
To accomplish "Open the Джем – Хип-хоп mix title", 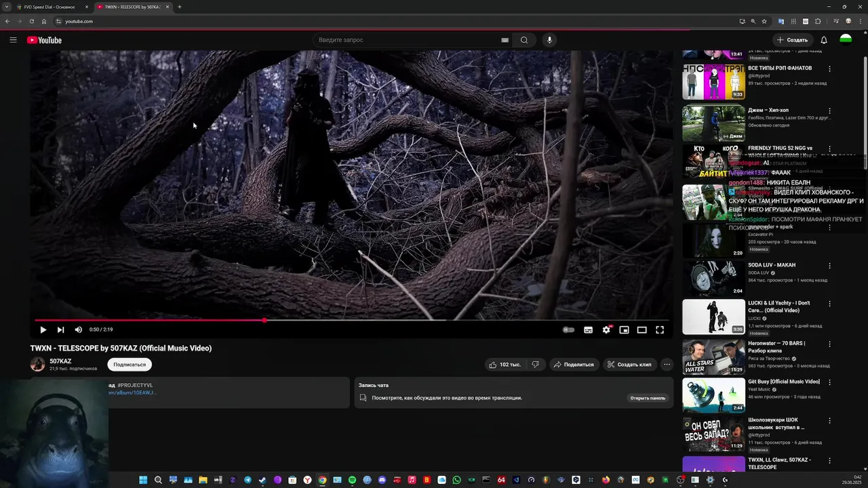I will (768, 110).
